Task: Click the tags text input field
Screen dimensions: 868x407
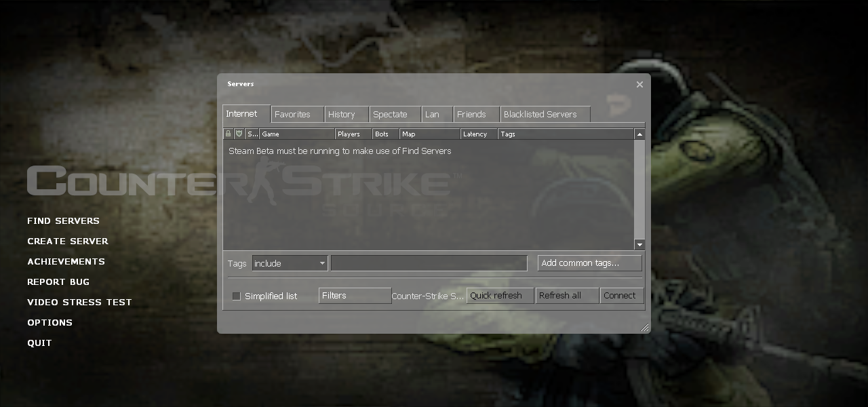Action: pos(429,263)
